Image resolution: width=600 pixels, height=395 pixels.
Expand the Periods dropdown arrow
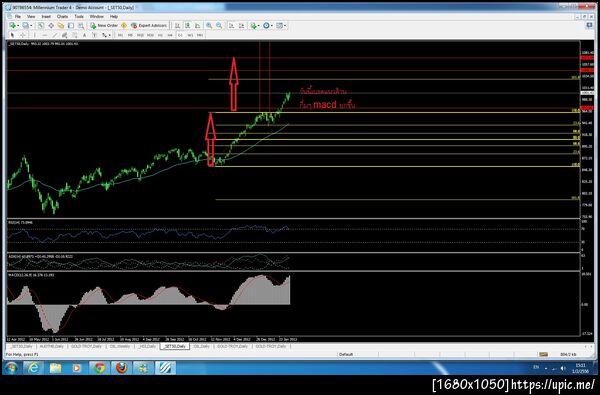click(272, 26)
